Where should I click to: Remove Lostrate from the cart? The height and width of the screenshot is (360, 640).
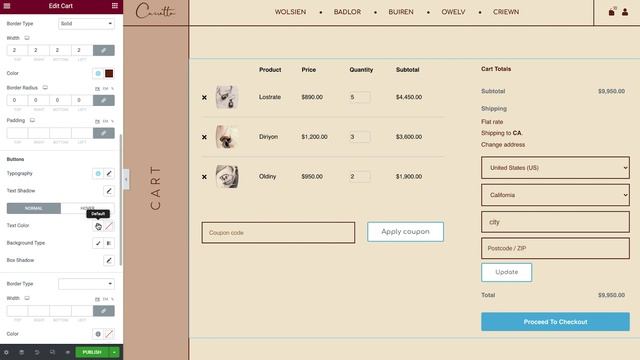pyautogui.click(x=204, y=98)
